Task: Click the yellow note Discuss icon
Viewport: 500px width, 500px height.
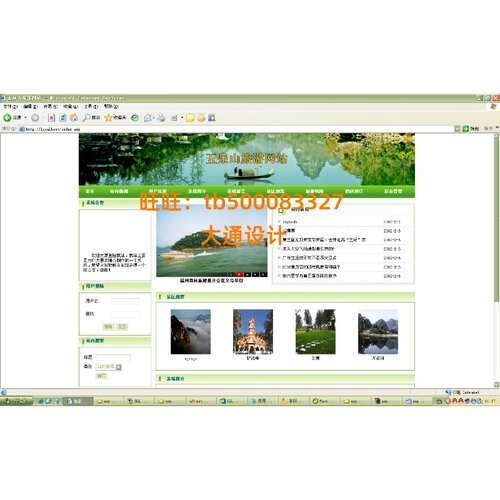Action: 190,118
